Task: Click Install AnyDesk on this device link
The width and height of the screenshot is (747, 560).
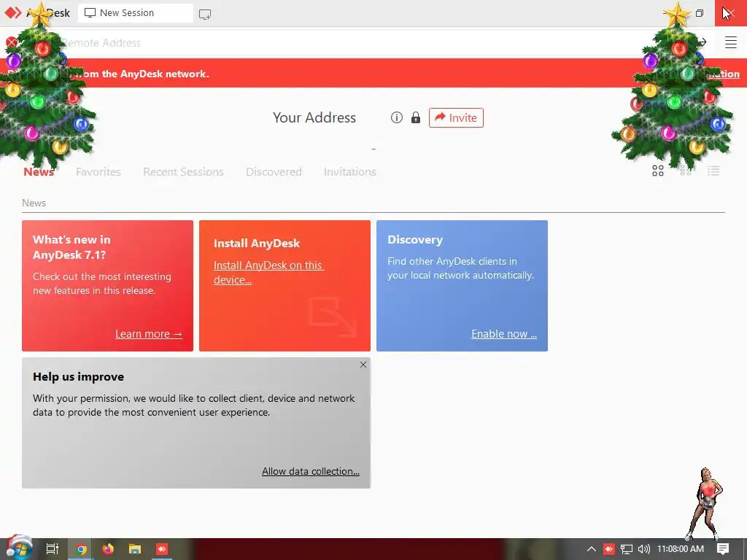Action: pos(268,273)
